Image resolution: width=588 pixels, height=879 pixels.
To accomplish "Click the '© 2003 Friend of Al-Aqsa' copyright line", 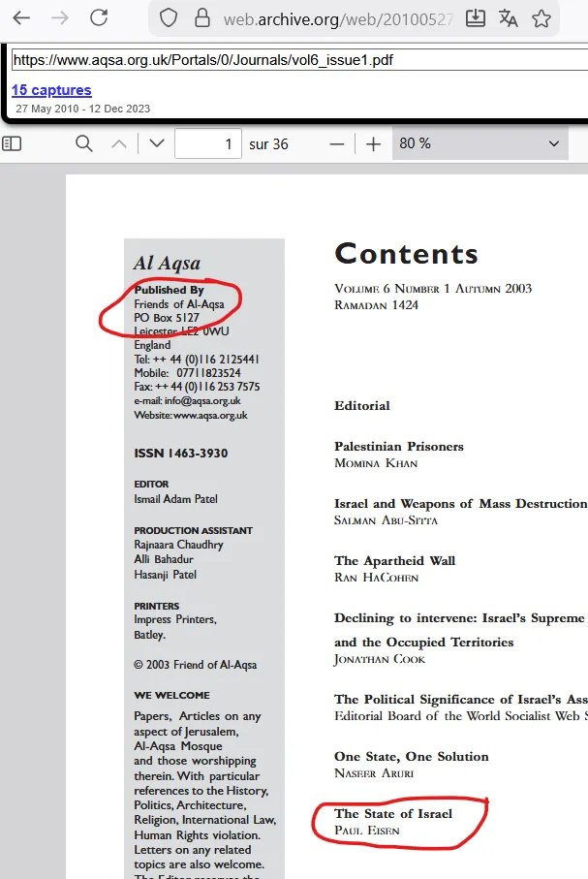I will pos(195,665).
